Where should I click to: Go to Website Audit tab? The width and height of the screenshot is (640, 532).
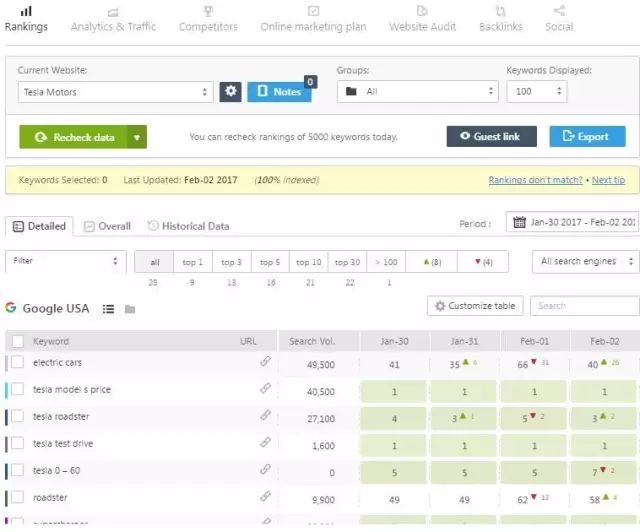422,19
